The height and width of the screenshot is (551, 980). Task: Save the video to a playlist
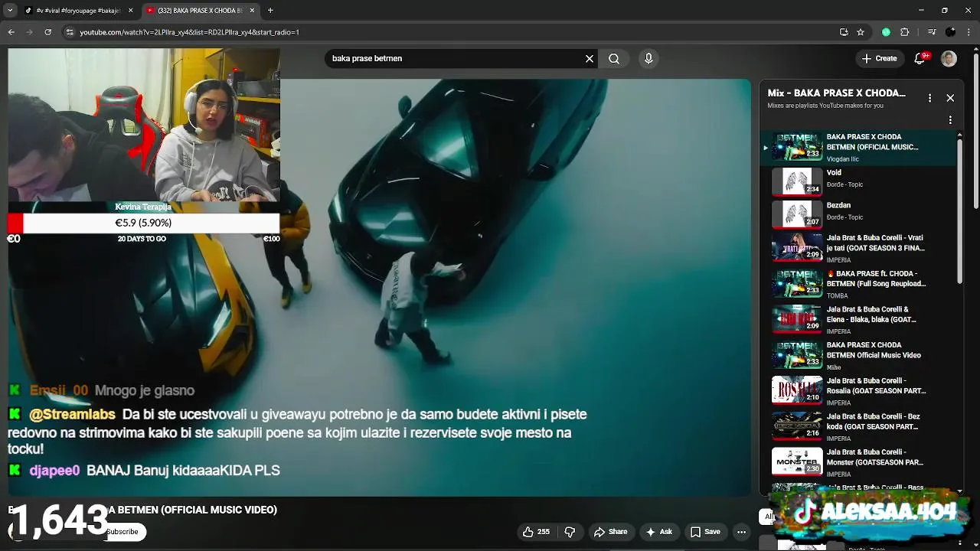[705, 532]
